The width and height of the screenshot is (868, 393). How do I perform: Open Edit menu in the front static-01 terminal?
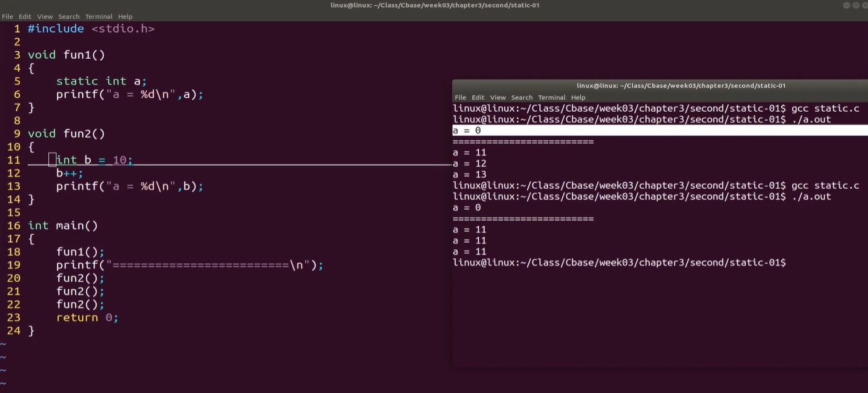(x=478, y=97)
